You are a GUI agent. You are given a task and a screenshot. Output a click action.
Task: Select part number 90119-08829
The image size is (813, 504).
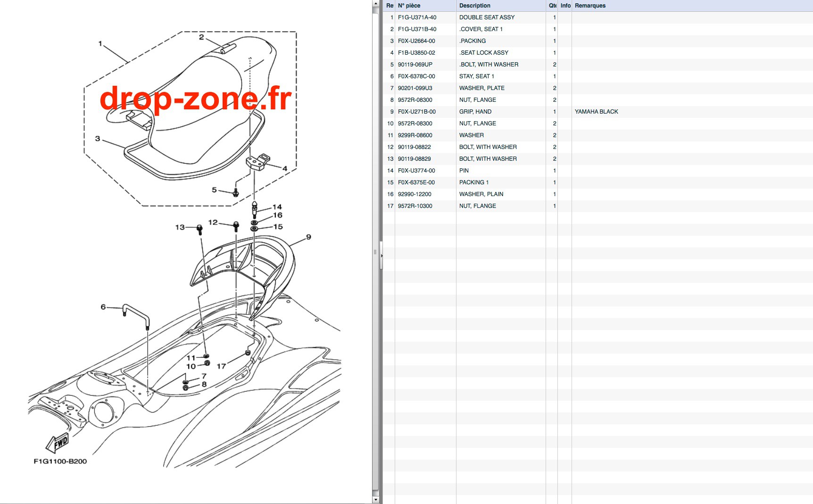[414, 159]
